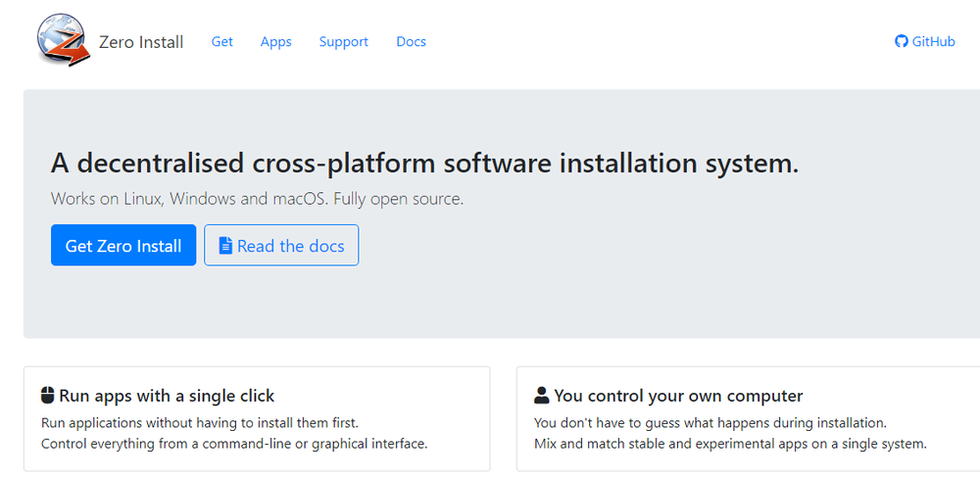Screen dimensions: 980x478
Task: Select the decentralised cross-platform headline
Action: 424,163
